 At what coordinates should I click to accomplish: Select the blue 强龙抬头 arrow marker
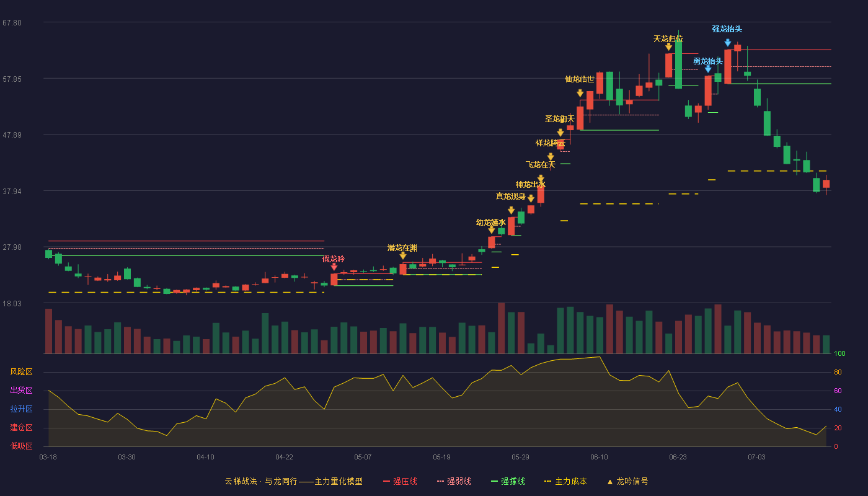click(x=727, y=43)
